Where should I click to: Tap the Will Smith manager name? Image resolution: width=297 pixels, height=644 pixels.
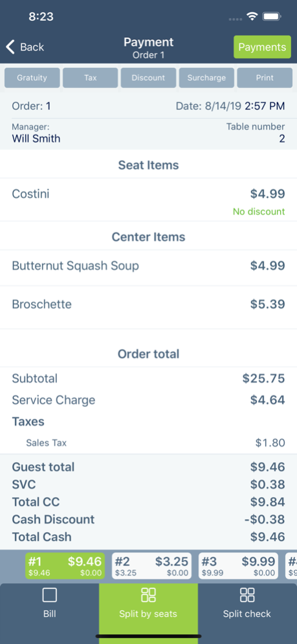36,139
